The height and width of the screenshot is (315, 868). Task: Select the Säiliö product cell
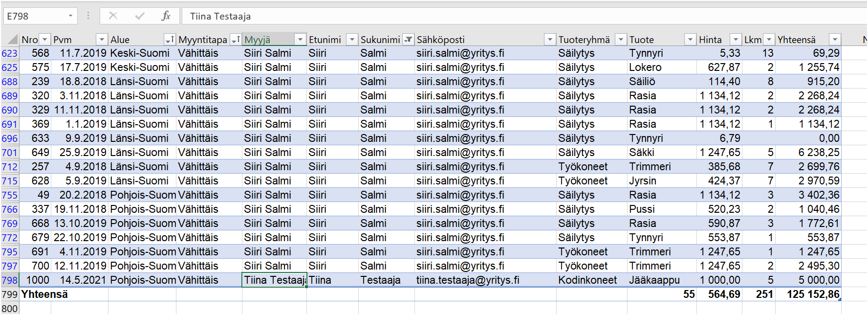click(662, 82)
